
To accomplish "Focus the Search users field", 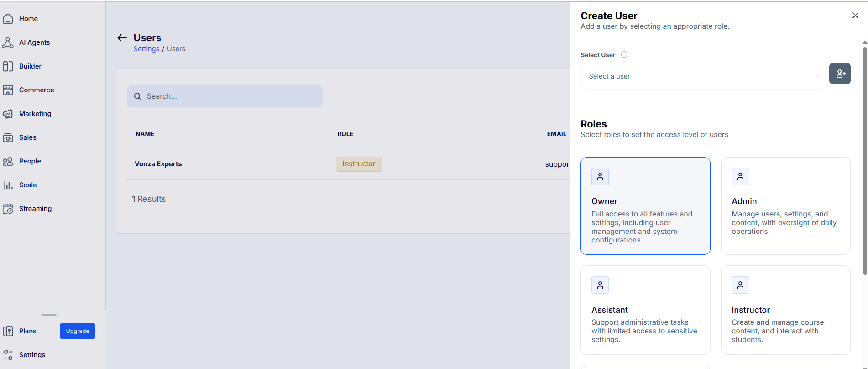I will pos(225,96).
